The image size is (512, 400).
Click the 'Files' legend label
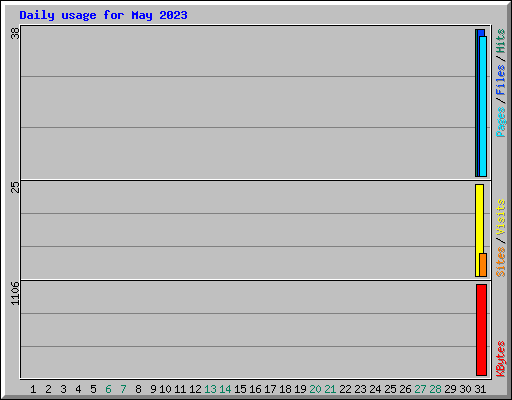point(501,80)
